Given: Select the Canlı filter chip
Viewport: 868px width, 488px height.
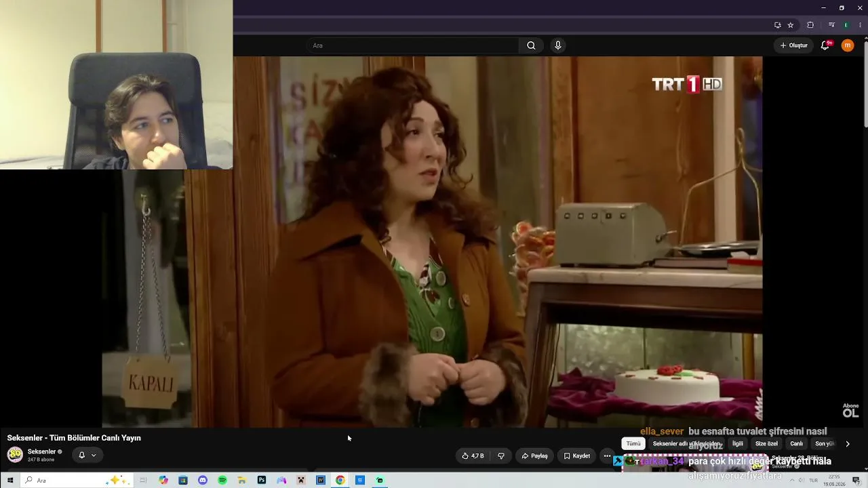Looking at the screenshot, I should pos(797,444).
